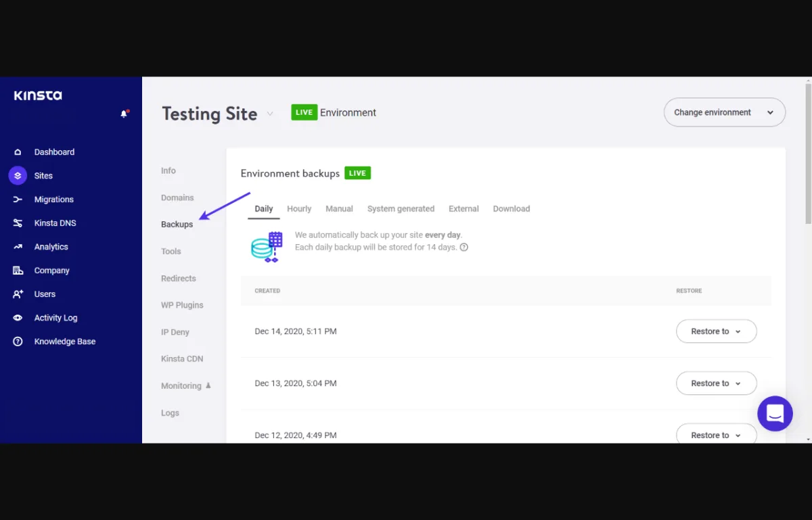Viewport: 812px width, 520px height.
Task: Open Analytics in the sidebar
Action: click(51, 247)
